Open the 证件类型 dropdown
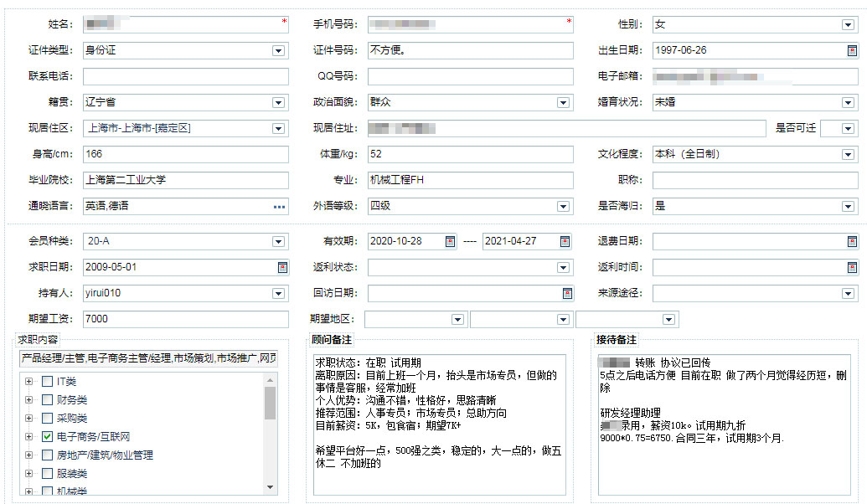 click(278, 51)
